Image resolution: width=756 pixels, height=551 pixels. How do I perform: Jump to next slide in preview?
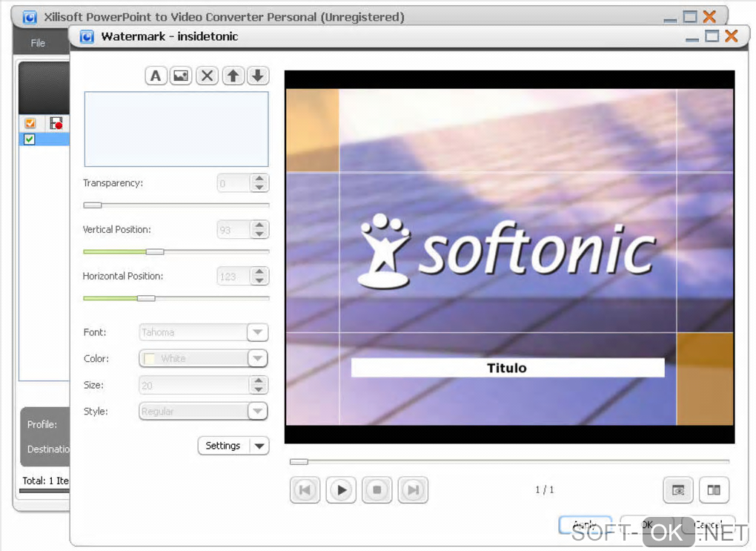[413, 490]
